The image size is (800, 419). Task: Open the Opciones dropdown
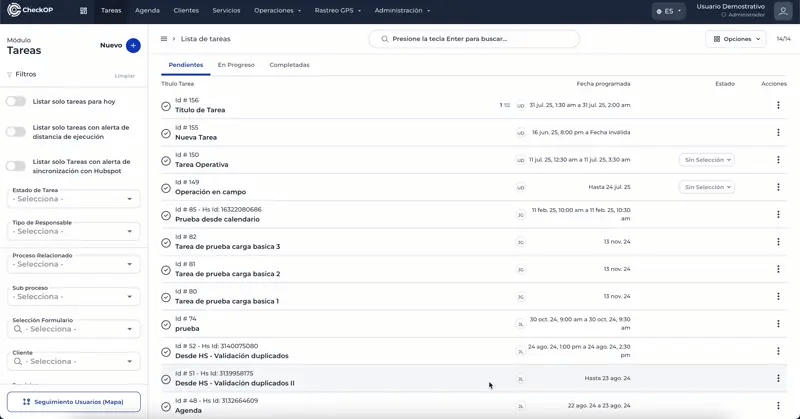pos(736,39)
